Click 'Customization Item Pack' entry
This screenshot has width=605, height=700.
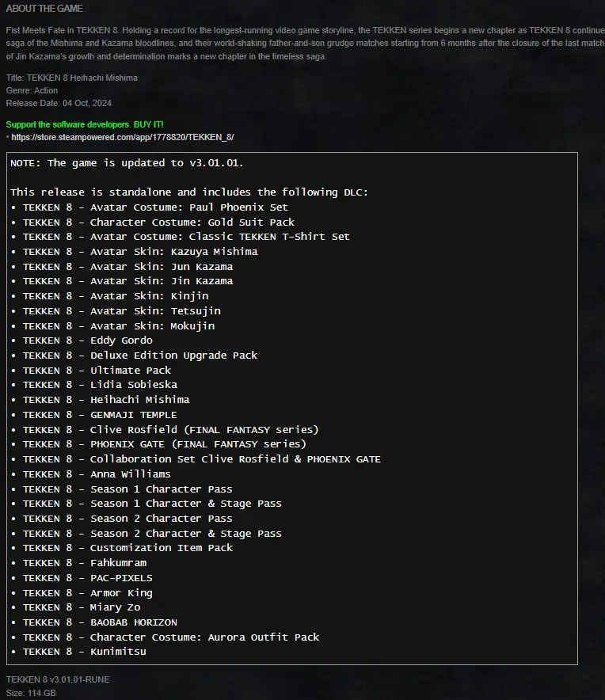pyautogui.click(x=127, y=548)
